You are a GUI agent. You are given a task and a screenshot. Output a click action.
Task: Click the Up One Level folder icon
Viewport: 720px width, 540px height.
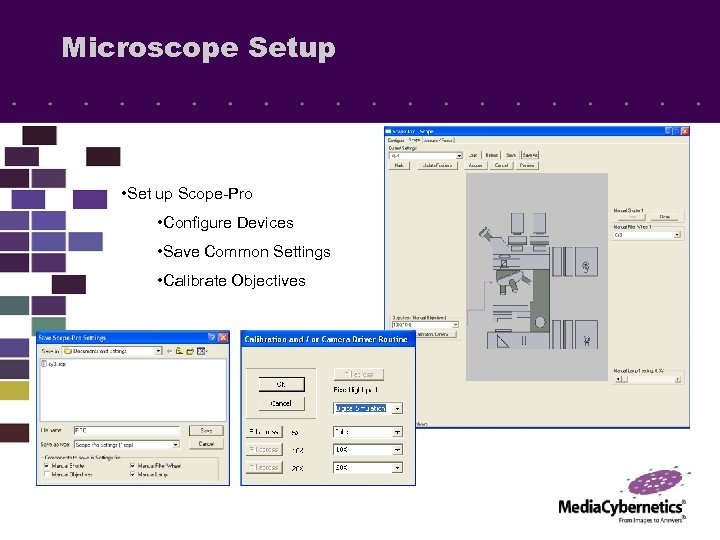coord(179,351)
